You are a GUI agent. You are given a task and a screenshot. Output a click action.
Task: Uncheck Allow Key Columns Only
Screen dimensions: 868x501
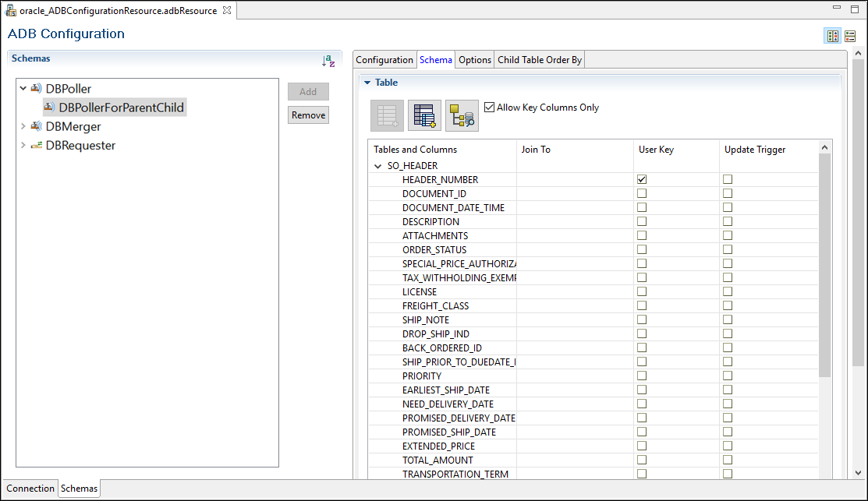click(489, 108)
